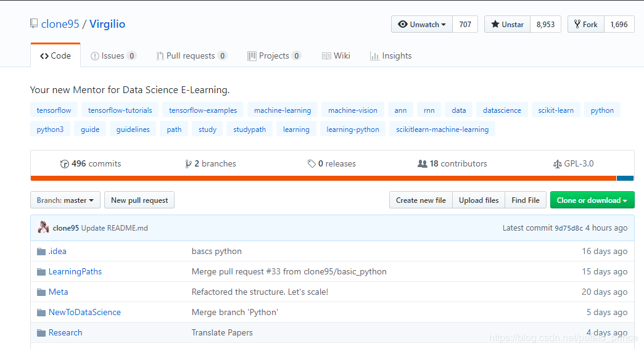The width and height of the screenshot is (644, 349).
Task: Open the Unwatch dropdown
Action: (x=422, y=24)
